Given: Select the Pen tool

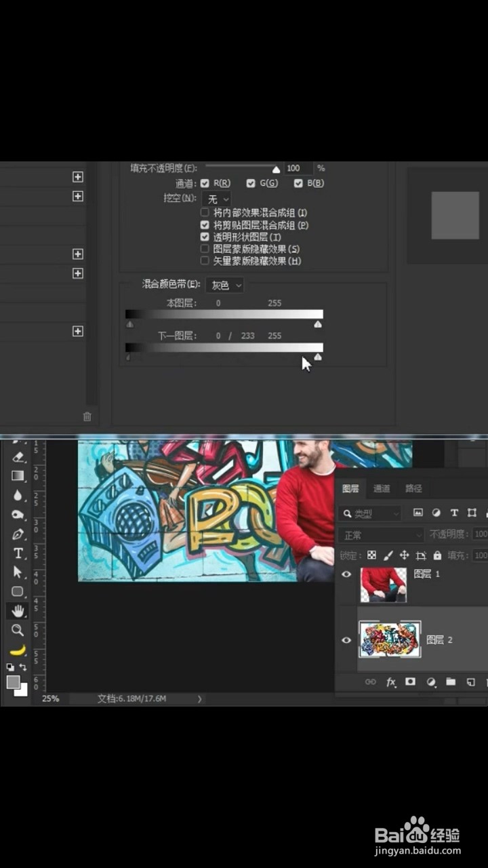Looking at the screenshot, I should (18, 534).
